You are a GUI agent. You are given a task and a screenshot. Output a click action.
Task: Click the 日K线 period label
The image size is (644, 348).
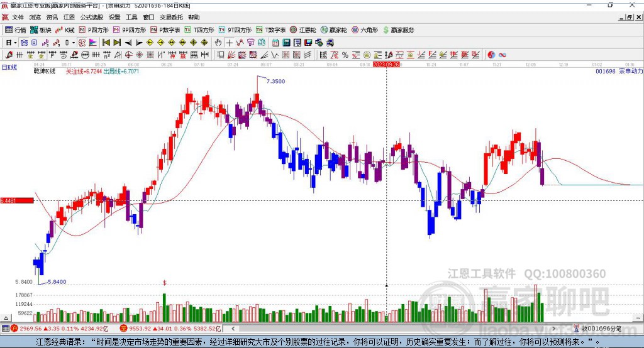click(x=9, y=67)
